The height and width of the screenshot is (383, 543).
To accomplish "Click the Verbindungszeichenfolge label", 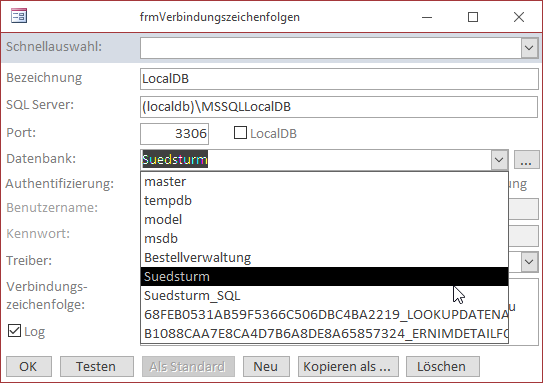I will (47, 295).
